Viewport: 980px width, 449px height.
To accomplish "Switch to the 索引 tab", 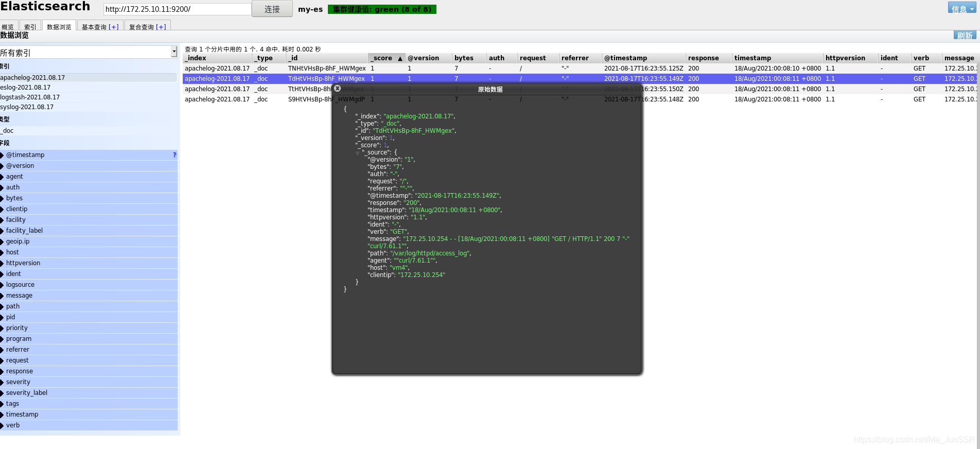I will tap(30, 26).
